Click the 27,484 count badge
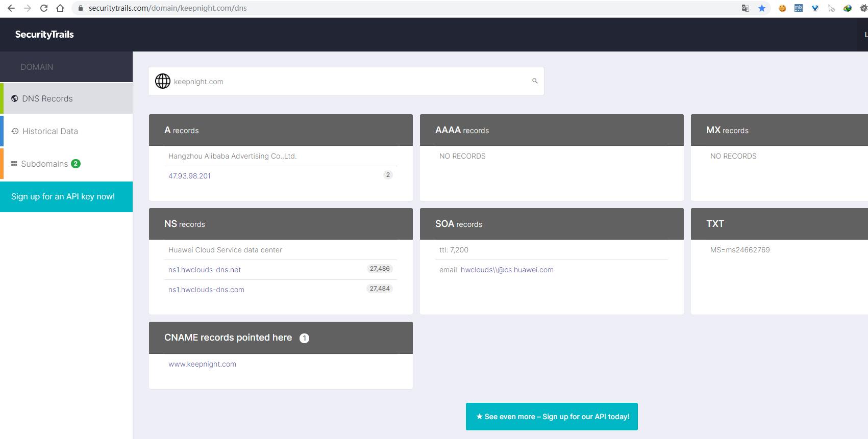868x439 pixels. (x=380, y=289)
